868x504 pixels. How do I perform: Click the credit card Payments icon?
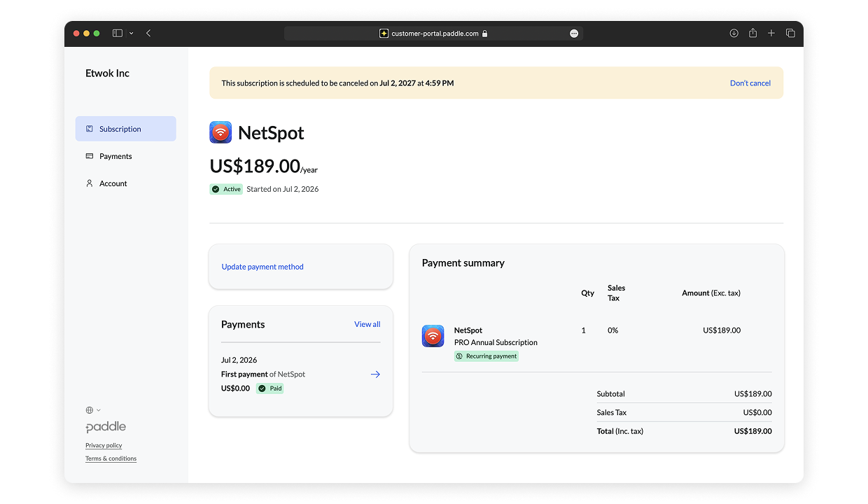coord(90,156)
